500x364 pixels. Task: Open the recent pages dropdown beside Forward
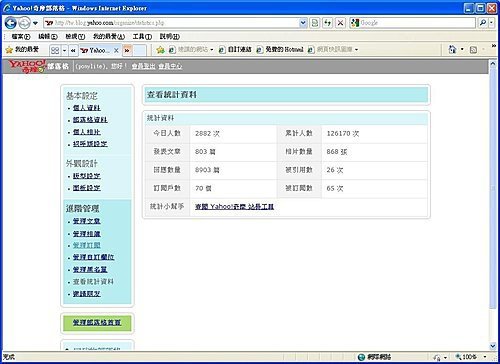pyautogui.click(x=35, y=23)
